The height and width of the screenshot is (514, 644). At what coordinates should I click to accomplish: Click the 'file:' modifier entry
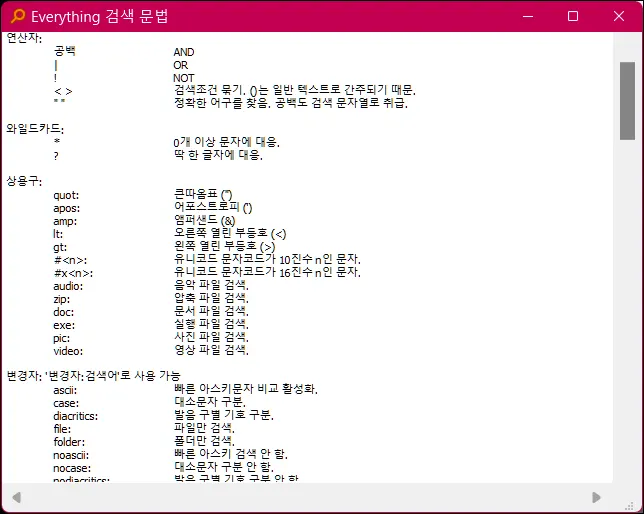click(x=62, y=429)
